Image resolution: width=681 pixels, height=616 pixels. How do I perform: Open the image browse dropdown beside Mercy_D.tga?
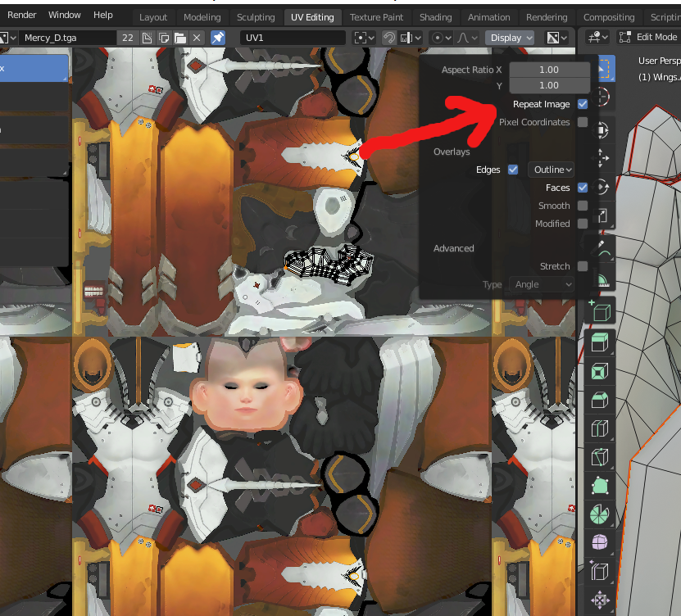8,38
